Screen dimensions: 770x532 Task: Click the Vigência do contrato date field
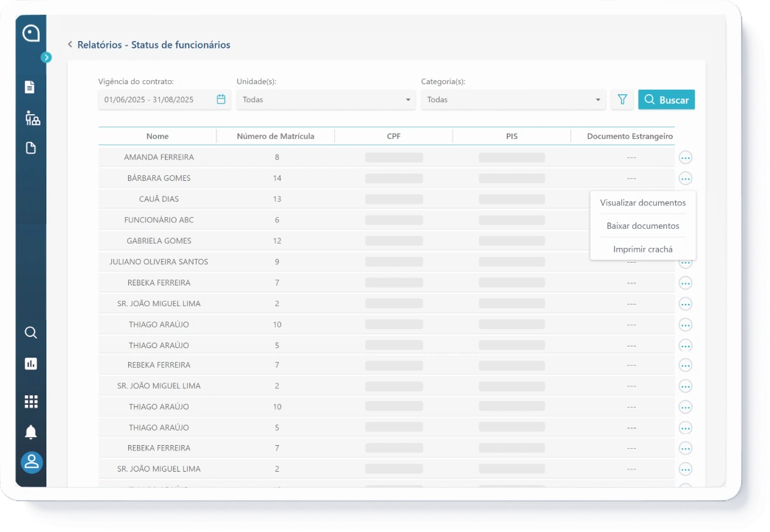point(164,99)
